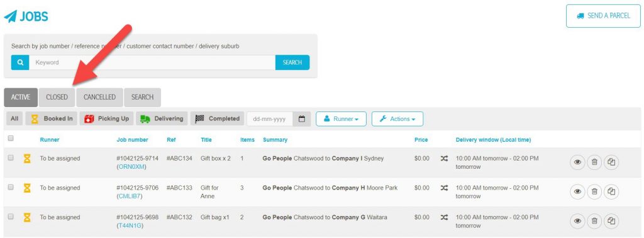Screen dimensions: 644x238
Task: Open the Actions dropdown menu
Action: (397, 119)
